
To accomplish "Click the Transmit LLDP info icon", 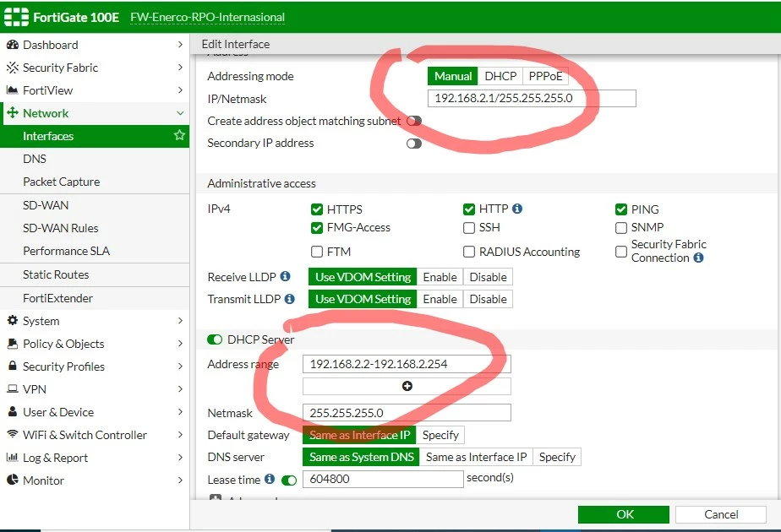I will 289,299.
